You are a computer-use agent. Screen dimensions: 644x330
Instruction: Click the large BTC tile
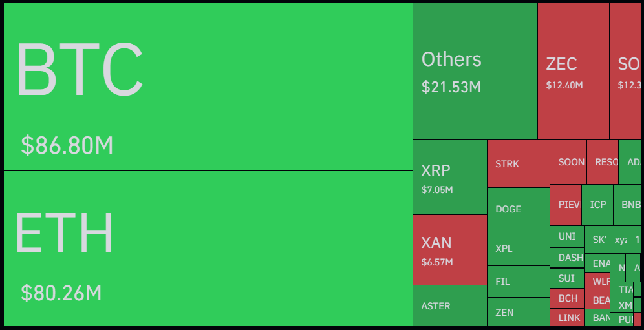[x=207, y=87]
